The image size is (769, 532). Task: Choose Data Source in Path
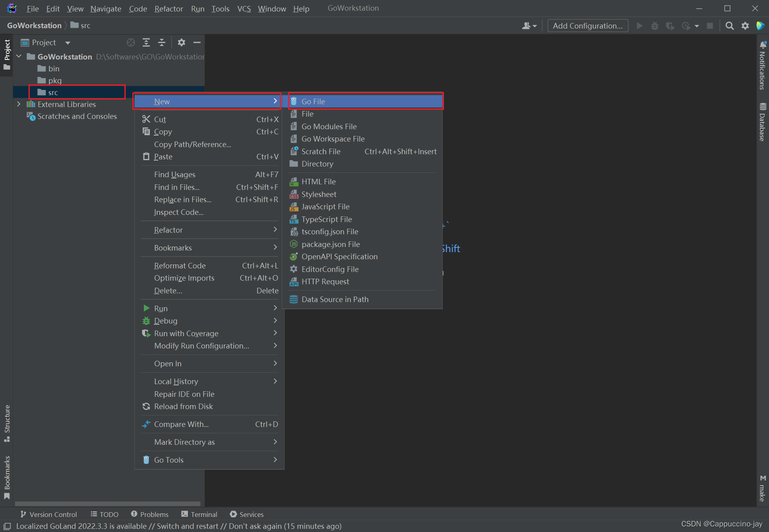pyautogui.click(x=362, y=299)
